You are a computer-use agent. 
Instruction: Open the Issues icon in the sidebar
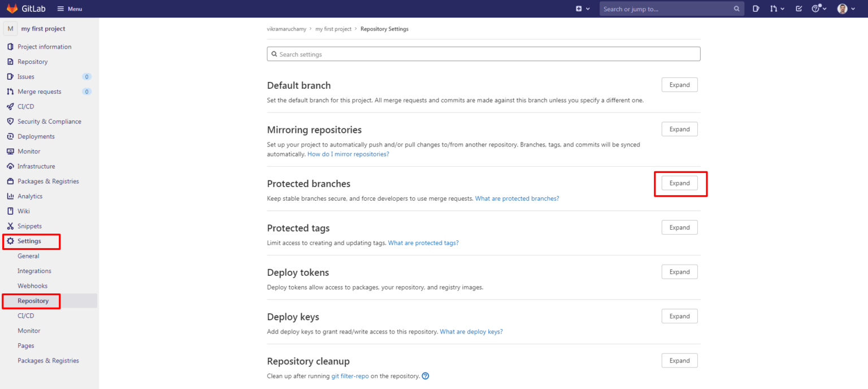click(10, 76)
